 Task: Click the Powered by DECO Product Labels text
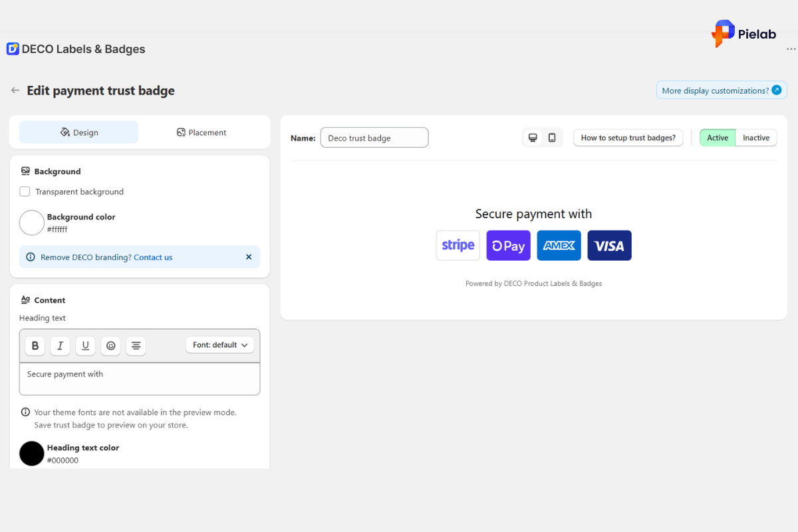(x=533, y=283)
